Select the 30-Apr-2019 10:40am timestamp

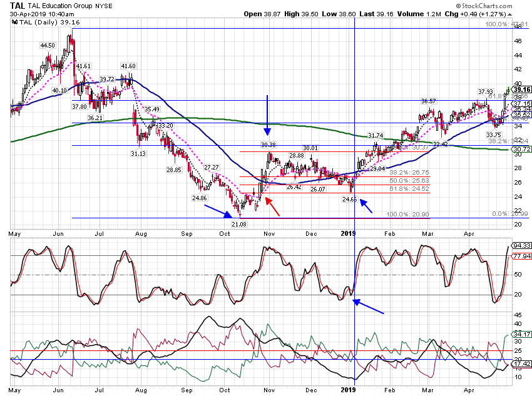coord(42,14)
